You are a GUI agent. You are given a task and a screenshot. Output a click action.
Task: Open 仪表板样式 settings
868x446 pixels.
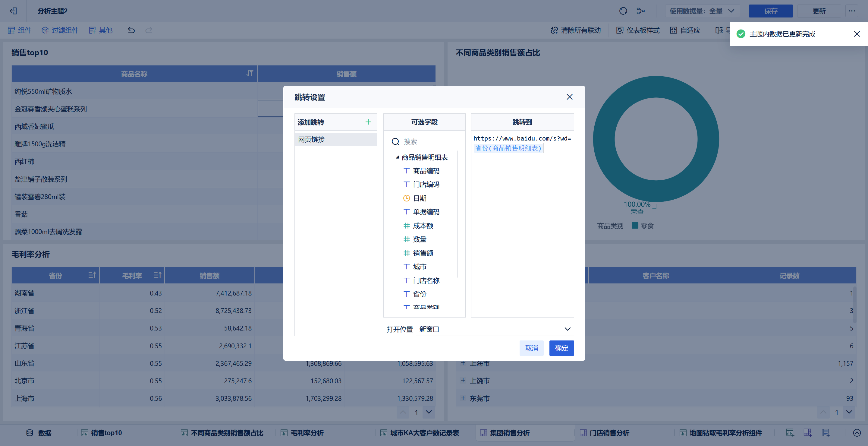(638, 30)
